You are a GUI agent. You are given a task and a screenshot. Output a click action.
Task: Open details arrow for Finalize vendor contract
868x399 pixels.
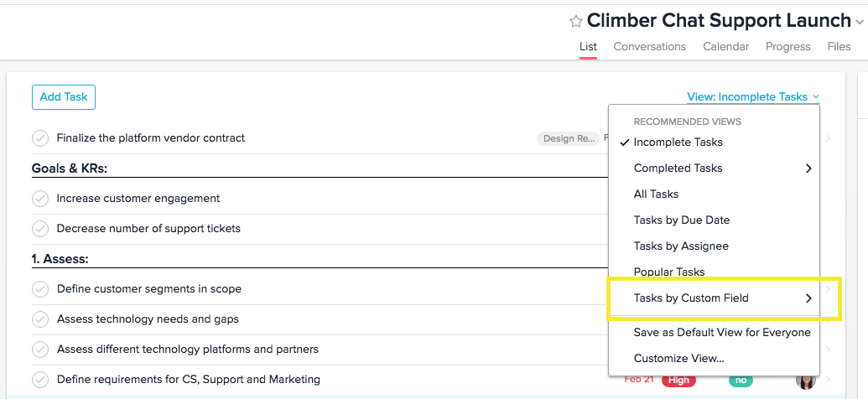pos(828,138)
